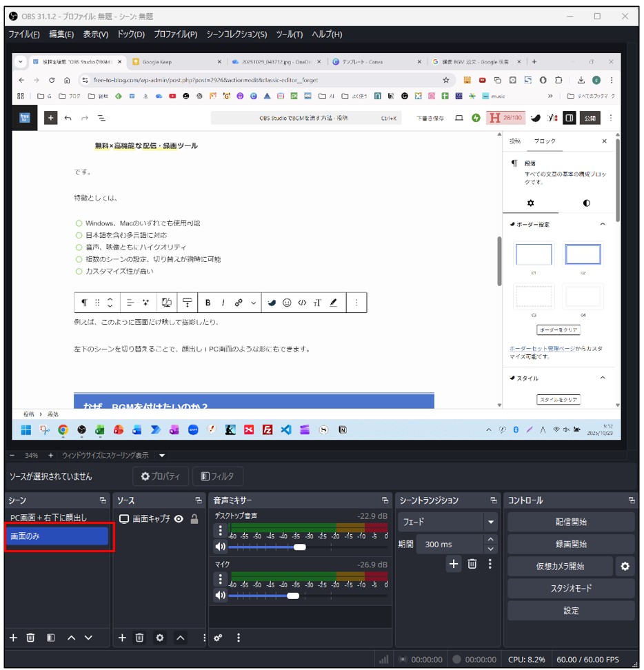Screen dimensions: 644x670
Task: Toggle visibility eye for 画面キャプチャ source
Action: pos(179,519)
